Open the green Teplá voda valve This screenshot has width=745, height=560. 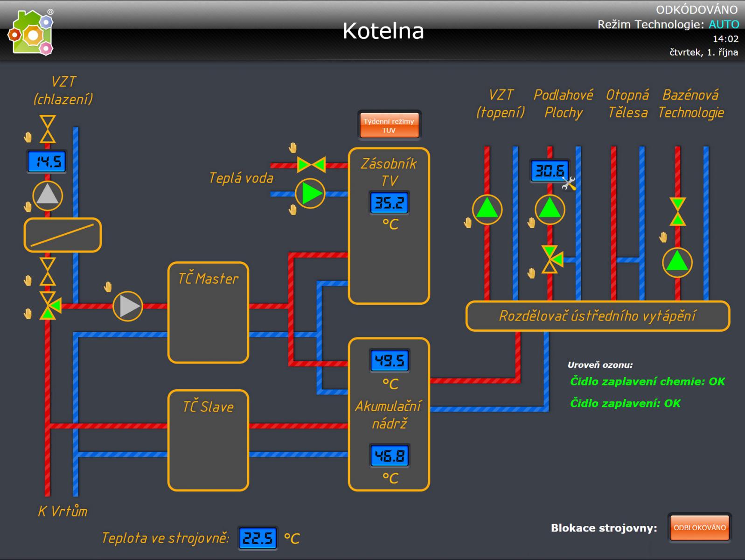[x=311, y=165]
